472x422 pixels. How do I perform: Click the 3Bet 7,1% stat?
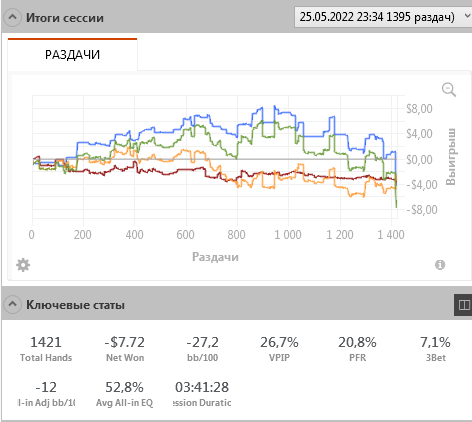(x=435, y=349)
